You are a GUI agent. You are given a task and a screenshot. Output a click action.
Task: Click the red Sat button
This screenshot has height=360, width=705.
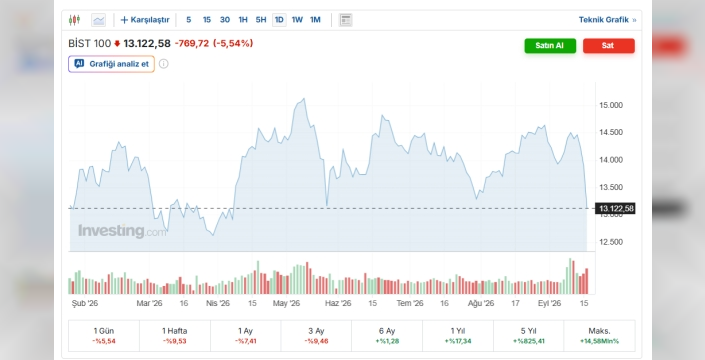click(x=609, y=46)
